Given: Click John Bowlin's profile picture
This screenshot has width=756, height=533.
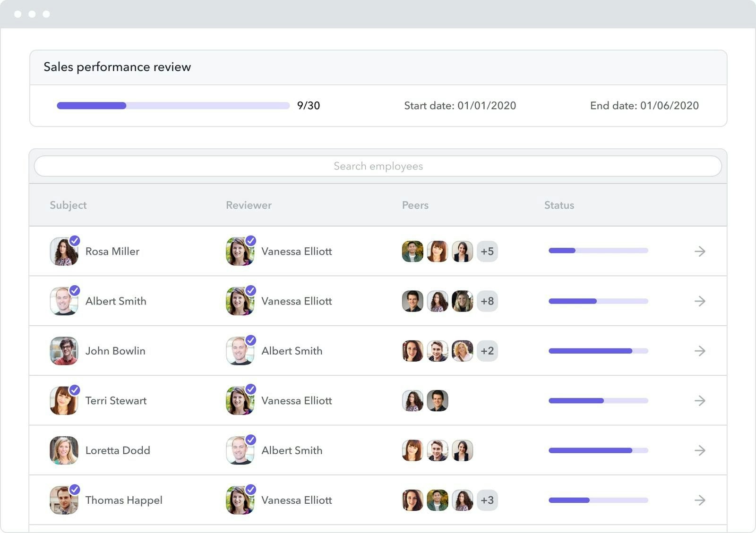Looking at the screenshot, I should tap(64, 351).
